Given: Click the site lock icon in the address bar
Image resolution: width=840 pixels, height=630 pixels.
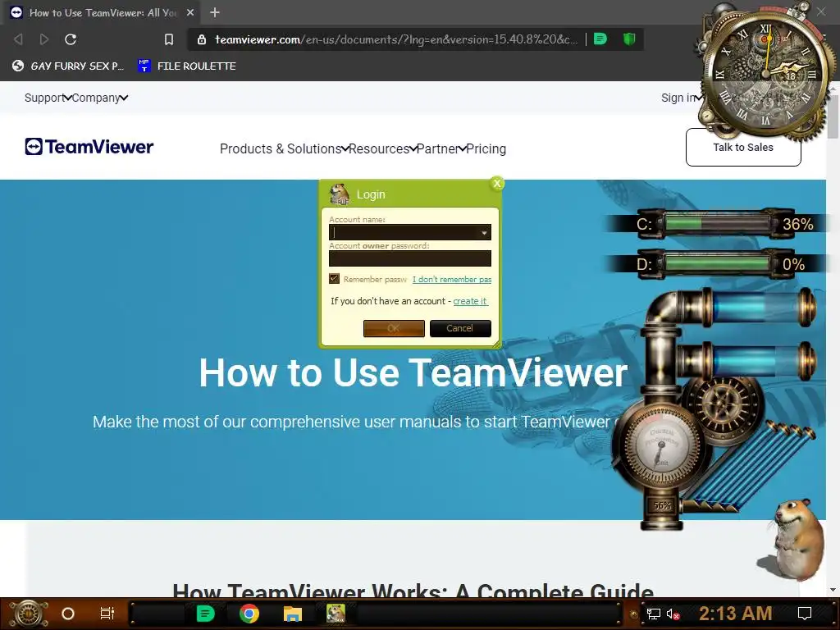Looking at the screenshot, I should 202,39.
